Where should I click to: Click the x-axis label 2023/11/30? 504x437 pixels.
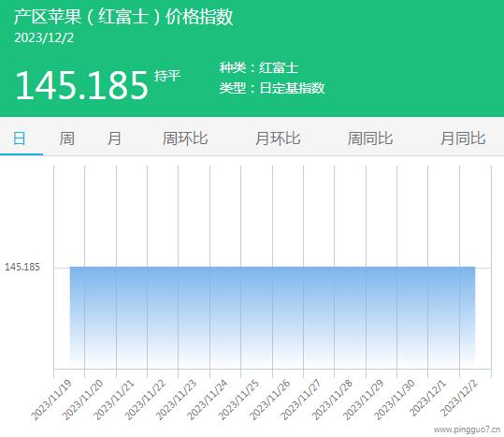395,400
